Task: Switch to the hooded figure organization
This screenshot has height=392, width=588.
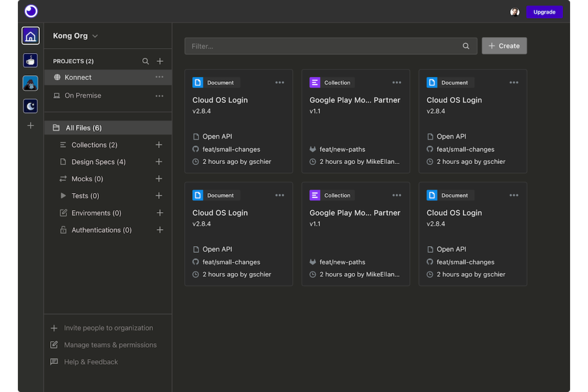Action: (31, 83)
